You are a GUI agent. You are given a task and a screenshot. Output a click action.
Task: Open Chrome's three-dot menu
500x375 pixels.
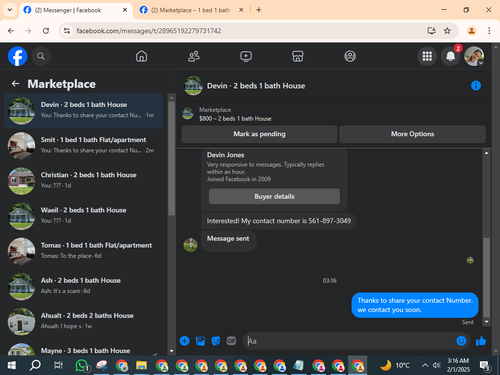[x=489, y=31]
